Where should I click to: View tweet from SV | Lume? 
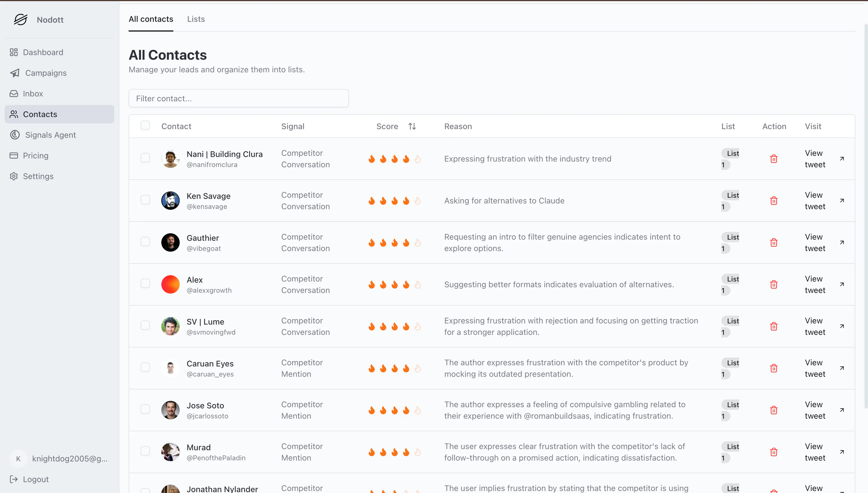[815, 326]
